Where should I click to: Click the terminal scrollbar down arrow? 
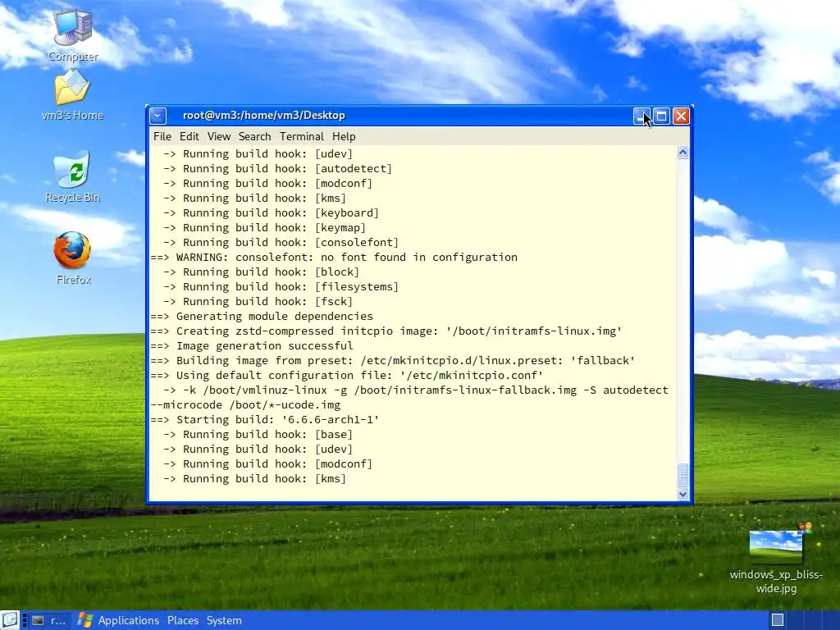tap(682, 494)
